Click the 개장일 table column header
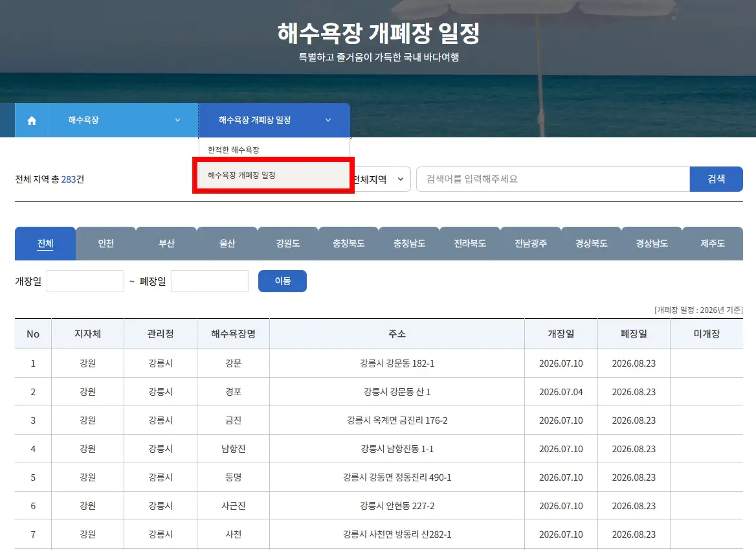Screen dimensions: 756x550 point(561,334)
